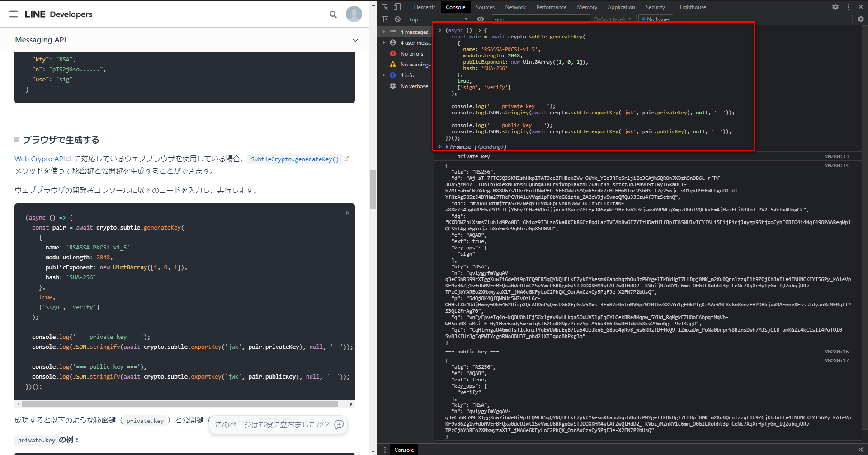Click the No Issues button
Screen dimensions: 868x455
(656, 19)
